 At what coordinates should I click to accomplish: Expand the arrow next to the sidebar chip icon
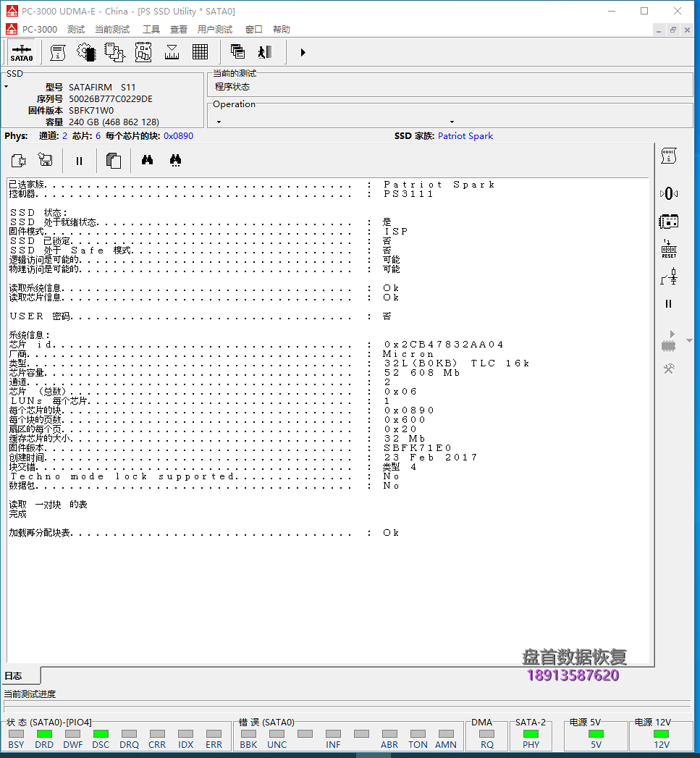(689, 341)
